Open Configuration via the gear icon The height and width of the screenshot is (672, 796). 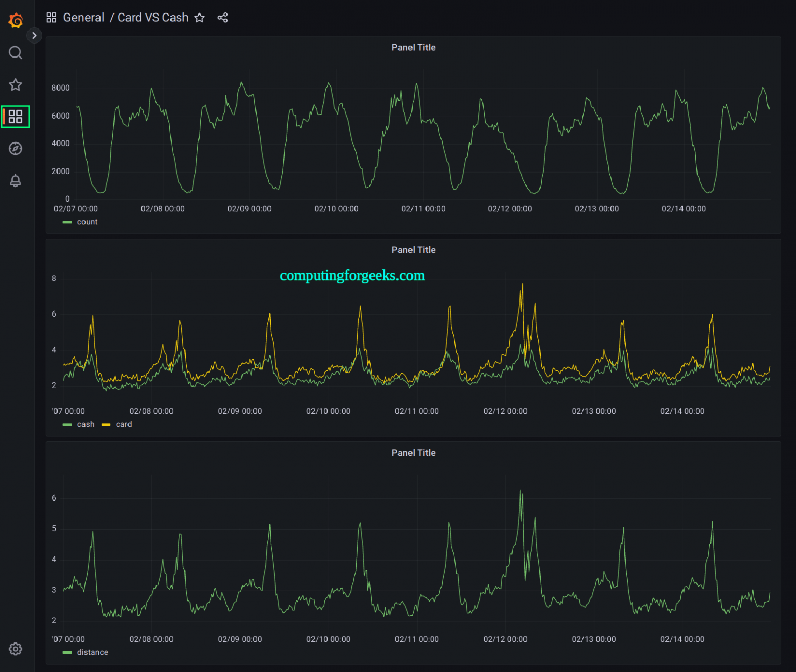point(15,649)
